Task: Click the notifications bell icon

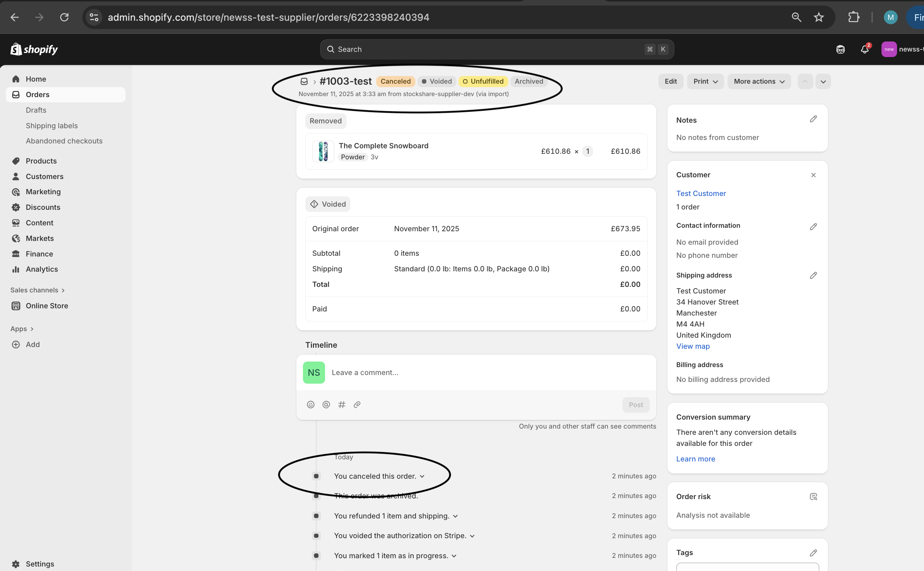Action: click(864, 49)
